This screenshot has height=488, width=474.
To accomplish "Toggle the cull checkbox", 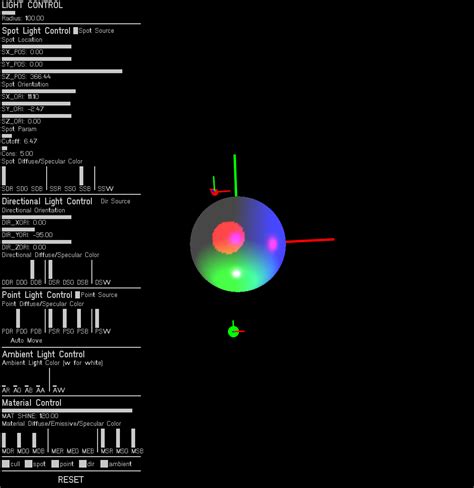I will pyautogui.click(x=6, y=464).
